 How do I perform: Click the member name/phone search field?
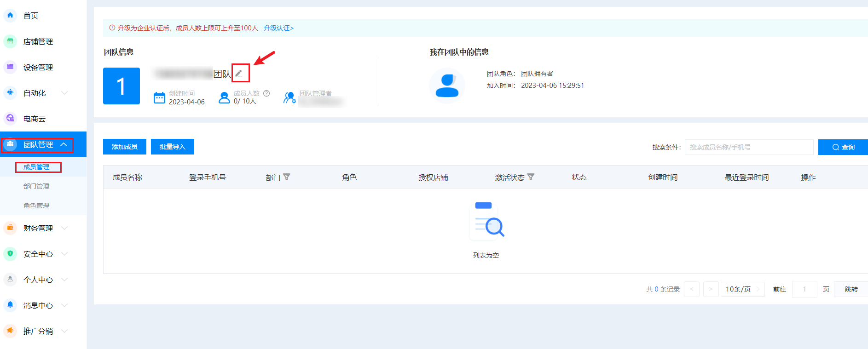[749, 147]
